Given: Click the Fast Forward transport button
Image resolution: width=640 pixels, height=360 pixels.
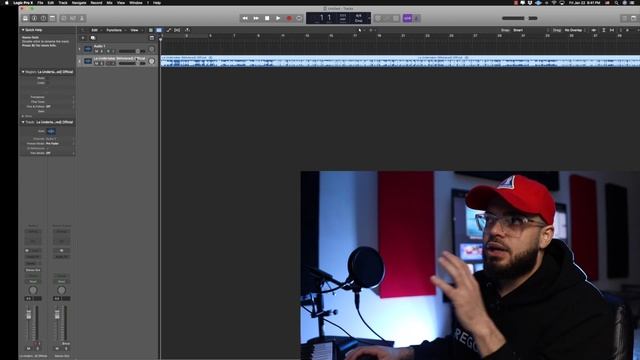Looking at the screenshot, I should 256,18.
